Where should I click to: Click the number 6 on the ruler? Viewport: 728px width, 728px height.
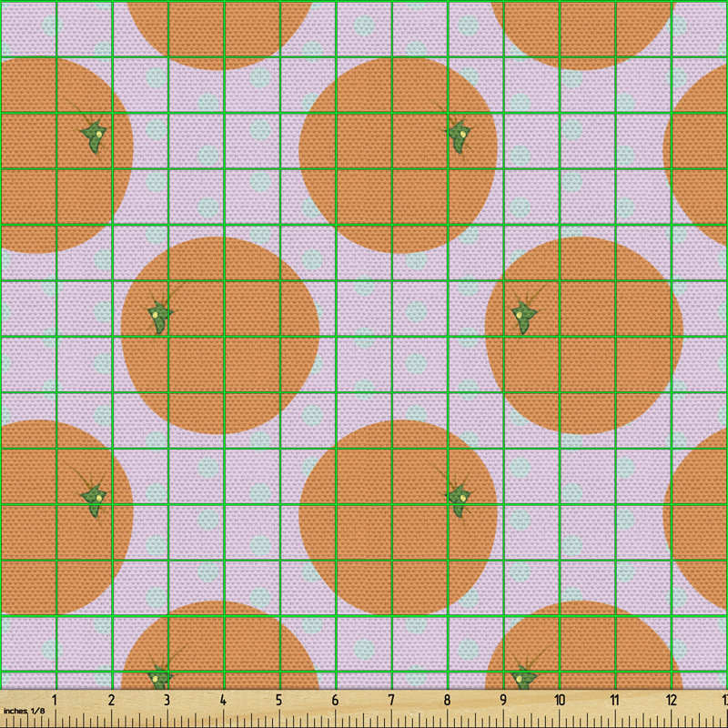point(335,700)
